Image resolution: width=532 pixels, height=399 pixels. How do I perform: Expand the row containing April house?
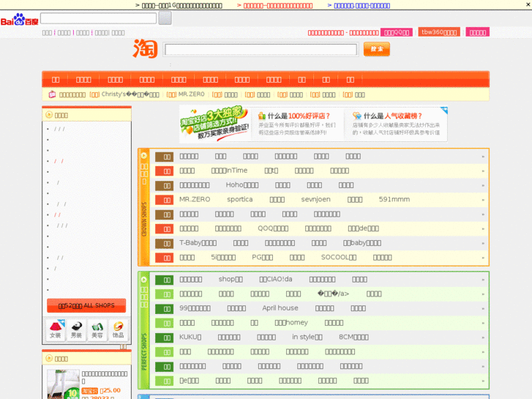click(x=483, y=309)
